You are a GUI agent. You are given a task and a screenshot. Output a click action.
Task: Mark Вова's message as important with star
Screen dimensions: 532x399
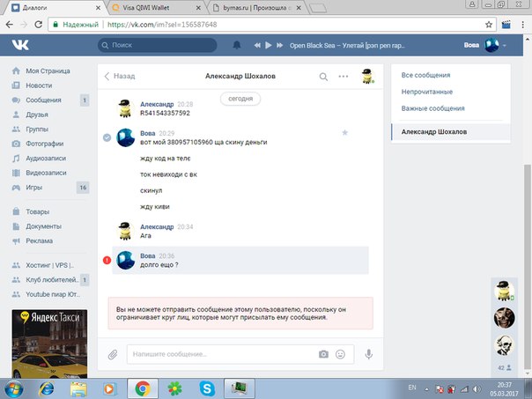tap(344, 132)
